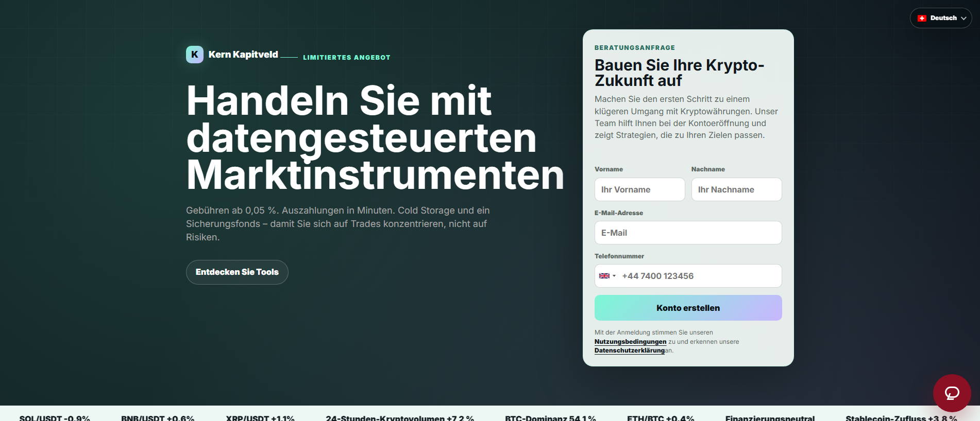Click the LIMITIERTES ANGEBOT label
This screenshot has width=980, height=421.
pyautogui.click(x=347, y=58)
